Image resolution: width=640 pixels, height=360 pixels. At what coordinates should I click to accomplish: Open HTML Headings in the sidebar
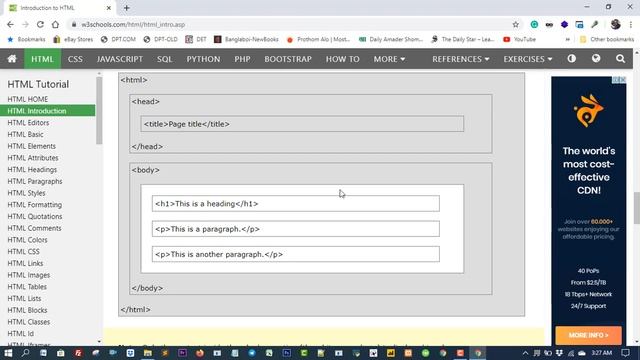pyautogui.click(x=32, y=169)
